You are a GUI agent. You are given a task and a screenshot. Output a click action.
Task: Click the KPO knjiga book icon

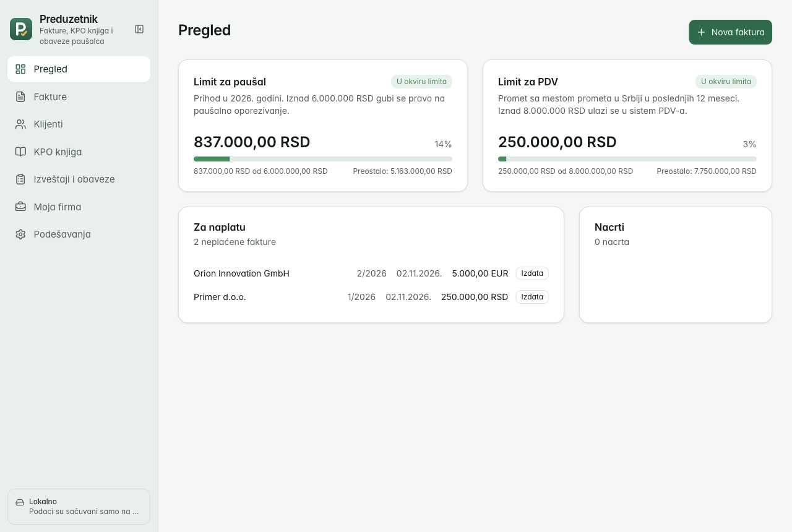(20, 152)
